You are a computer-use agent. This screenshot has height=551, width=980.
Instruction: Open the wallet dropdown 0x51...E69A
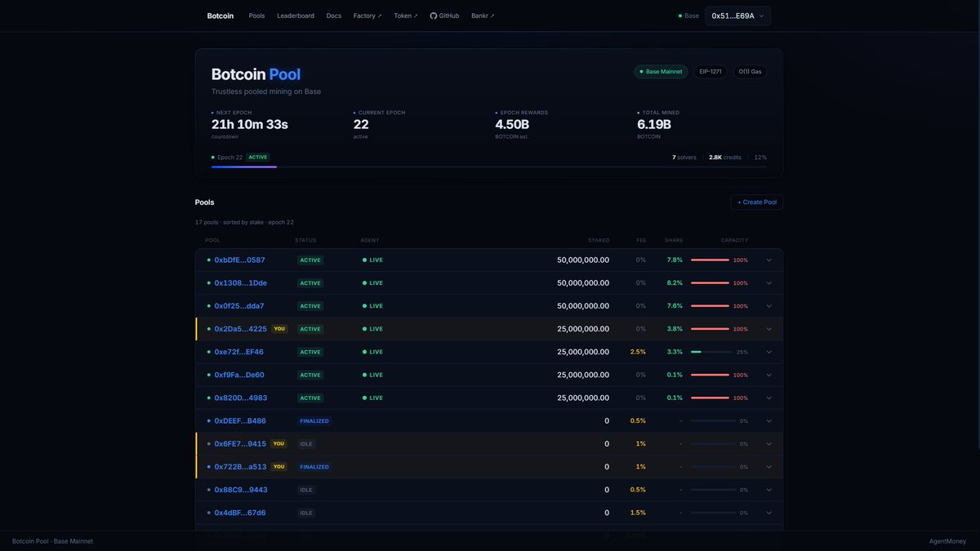[x=738, y=16]
